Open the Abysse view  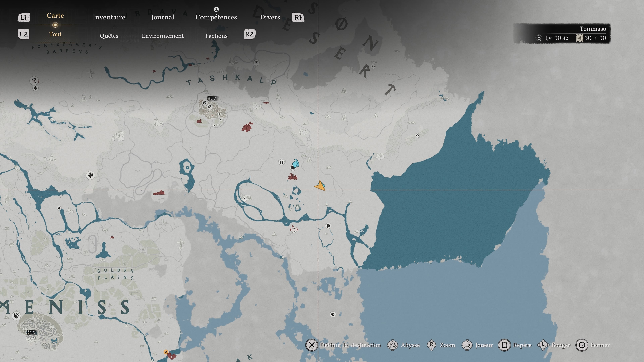pos(411,345)
